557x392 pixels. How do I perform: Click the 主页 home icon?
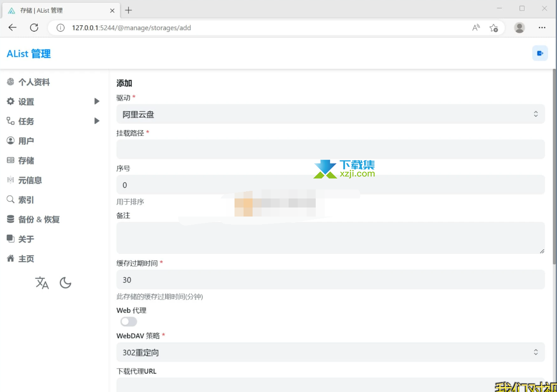point(10,258)
